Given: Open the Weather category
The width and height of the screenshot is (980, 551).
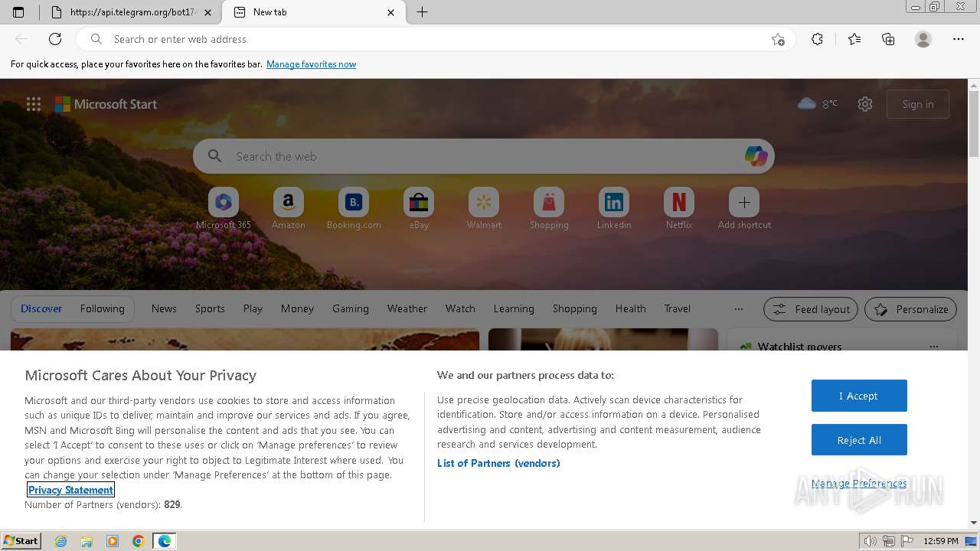Looking at the screenshot, I should (407, 308).
